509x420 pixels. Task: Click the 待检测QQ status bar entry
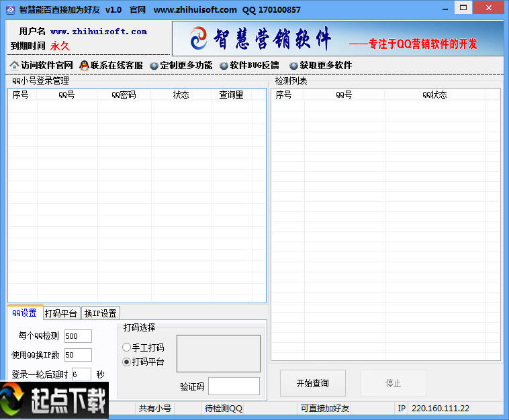(x=224, y=409)
